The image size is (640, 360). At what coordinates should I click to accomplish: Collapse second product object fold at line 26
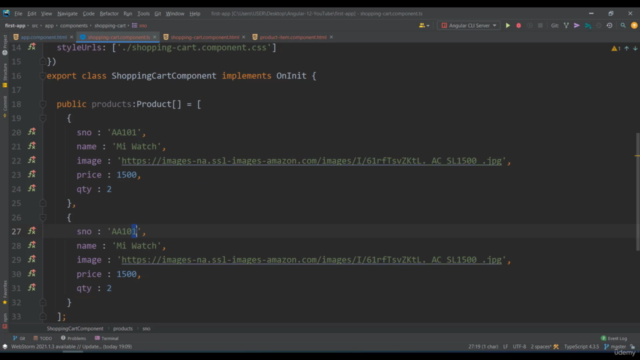tap(42, 218)
